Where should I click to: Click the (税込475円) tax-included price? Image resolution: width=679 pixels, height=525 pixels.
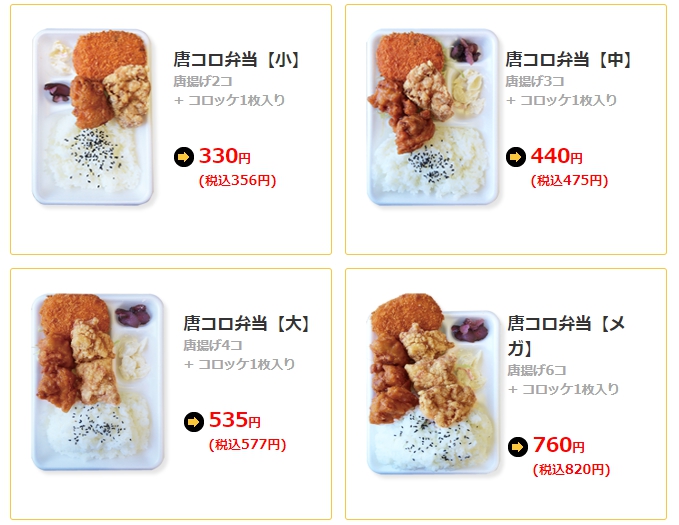[569, 180]
